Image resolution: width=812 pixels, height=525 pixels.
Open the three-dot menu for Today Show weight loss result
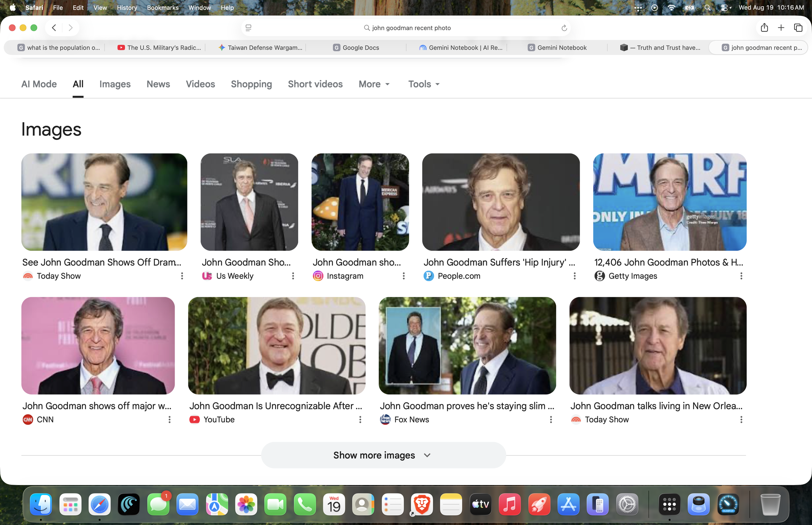pyautogui.click(x=182, y=276)
